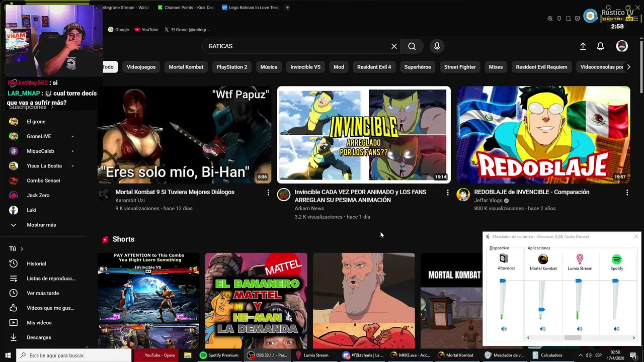Click the Lumia Stream mixer app icon
Screen dimensions: 644x362
click(x=580, y=259)
